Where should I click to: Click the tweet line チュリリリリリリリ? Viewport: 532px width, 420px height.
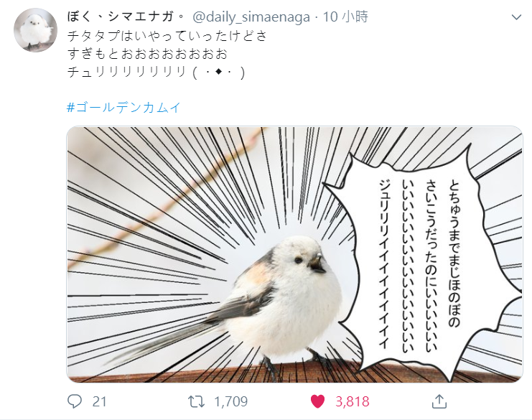point(127,73)
